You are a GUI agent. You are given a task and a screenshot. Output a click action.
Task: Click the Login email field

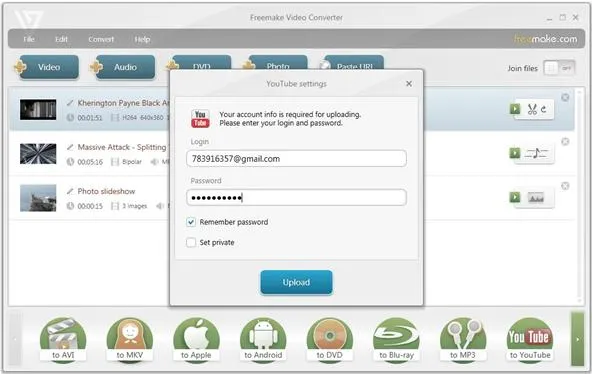pyautogui.click(x=296, y=159)
